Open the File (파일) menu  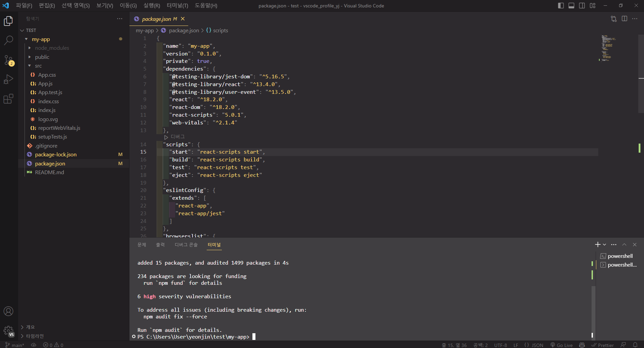point(24,6)
